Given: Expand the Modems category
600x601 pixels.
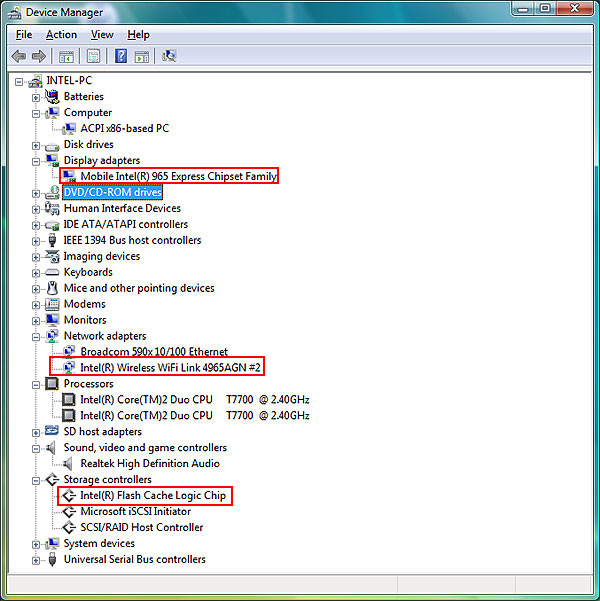Looking at the screenshot, I should tap(36, 305).
